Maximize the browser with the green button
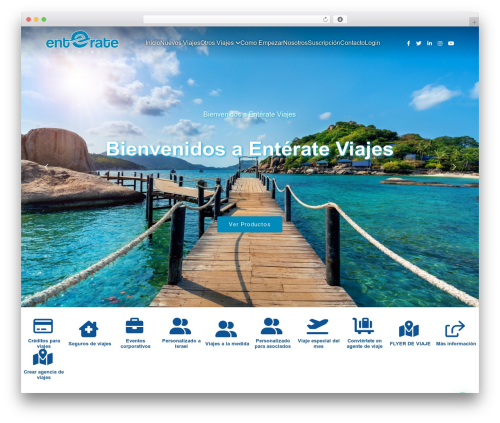Viewport: 500px width, 423px height. coord(44,19)
